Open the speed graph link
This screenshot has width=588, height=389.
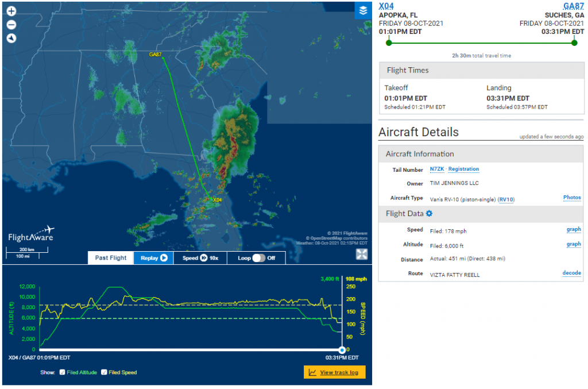click(574, 229)
